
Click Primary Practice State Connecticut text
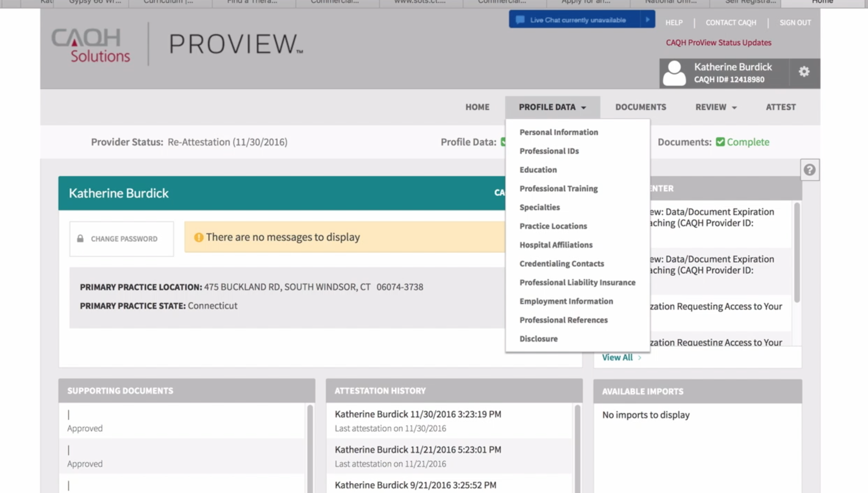click(158, 306)
